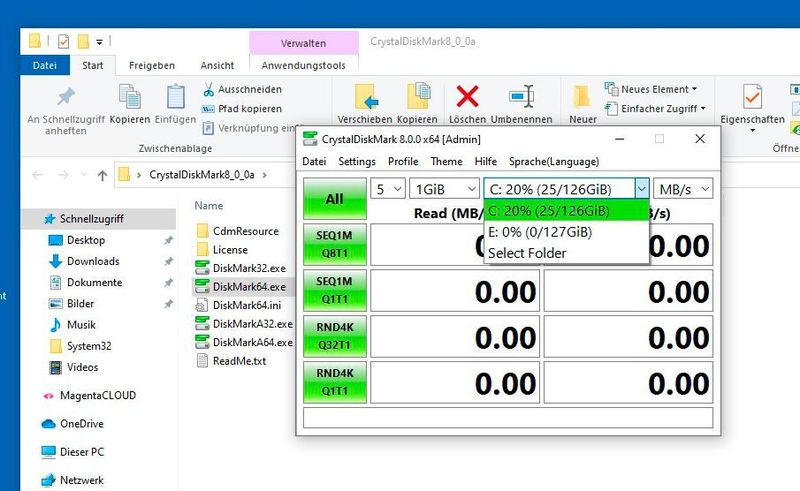Click the green All benchmark button
800x491 pixels.
(335, 199)
